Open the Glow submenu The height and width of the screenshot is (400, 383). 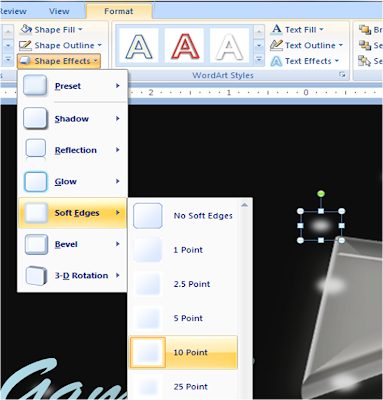73,181
